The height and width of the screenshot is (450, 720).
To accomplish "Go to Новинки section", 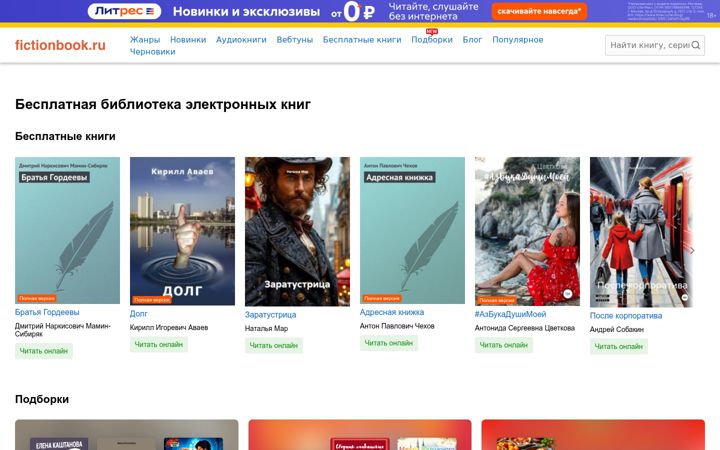I will (x=188, y=39).
